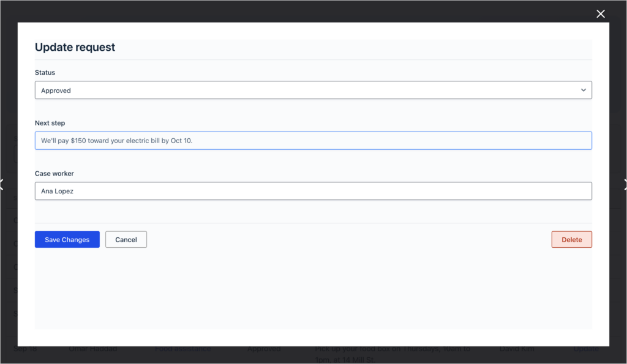The height and width of the screenshot is (364, 627).
Task: Delete this request
Action: click(x=571, y=239)
